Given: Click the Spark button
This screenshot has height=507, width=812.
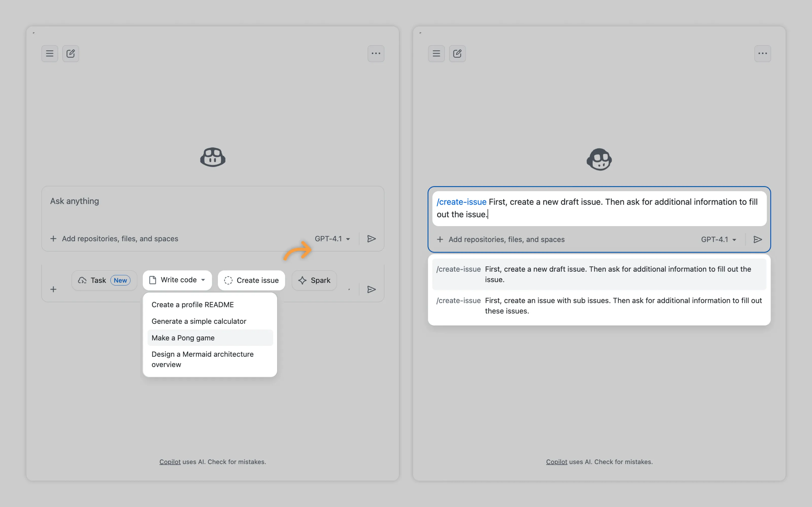Looking at the screenshot, I should pyautogui.click(x=314, y=280).
